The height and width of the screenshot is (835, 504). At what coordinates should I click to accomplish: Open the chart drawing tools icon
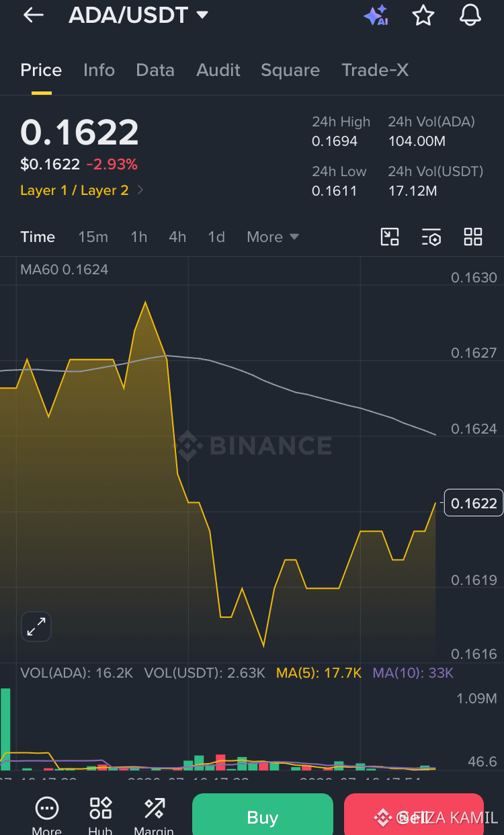(x=390, y=237)
